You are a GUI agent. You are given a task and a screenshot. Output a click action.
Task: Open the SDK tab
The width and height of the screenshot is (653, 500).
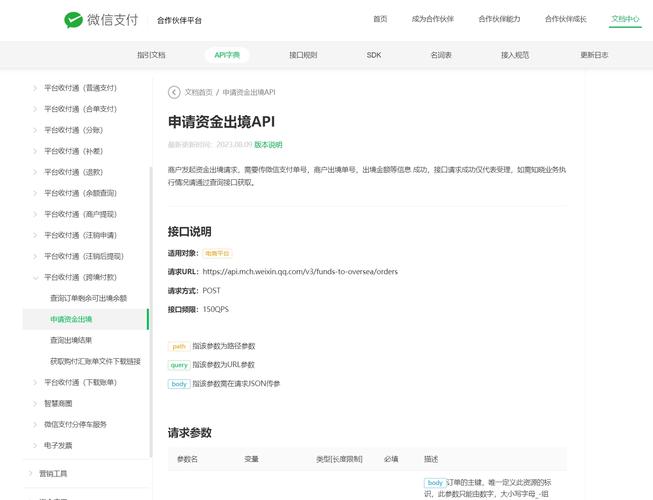373,55
